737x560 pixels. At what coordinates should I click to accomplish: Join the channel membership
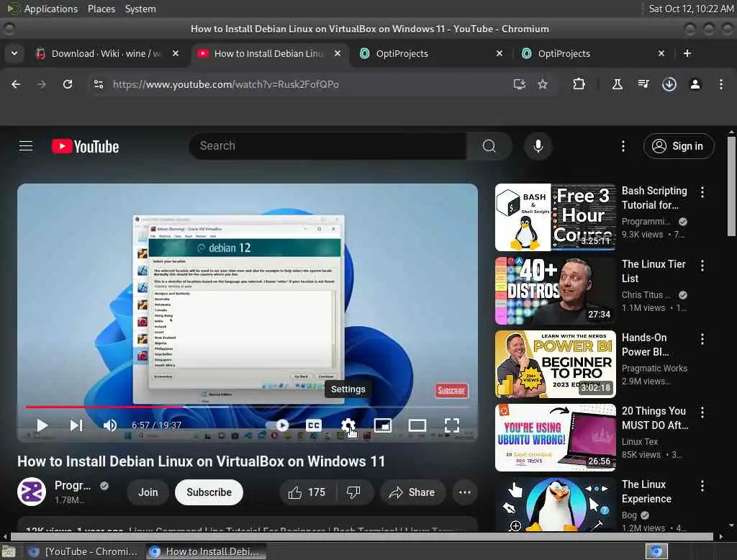click(148, 492)
